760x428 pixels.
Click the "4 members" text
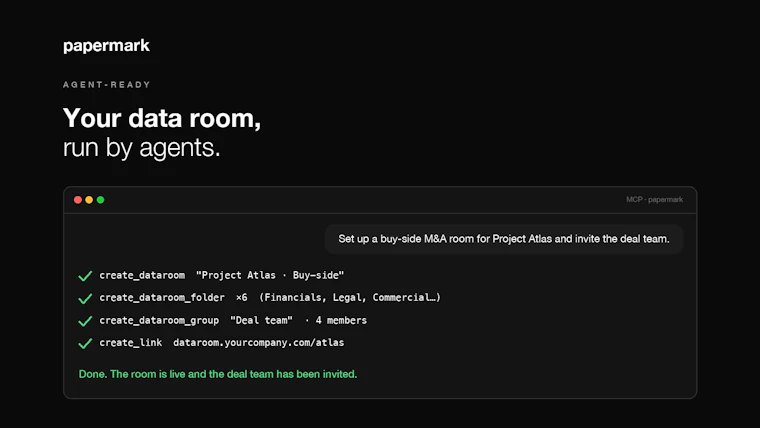341,320
